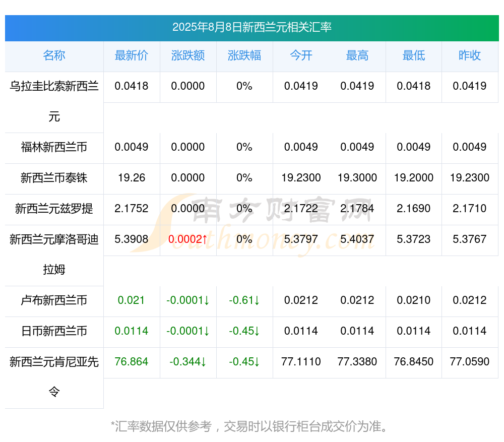The width and height of the screenshot is (504, 442).
Task: Click opening price 19.2300 in 今开 column
Action: click(301, 177)
